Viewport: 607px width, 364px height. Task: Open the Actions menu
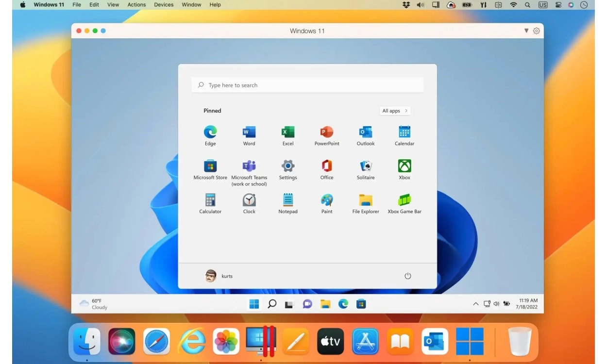pos(136,5)
